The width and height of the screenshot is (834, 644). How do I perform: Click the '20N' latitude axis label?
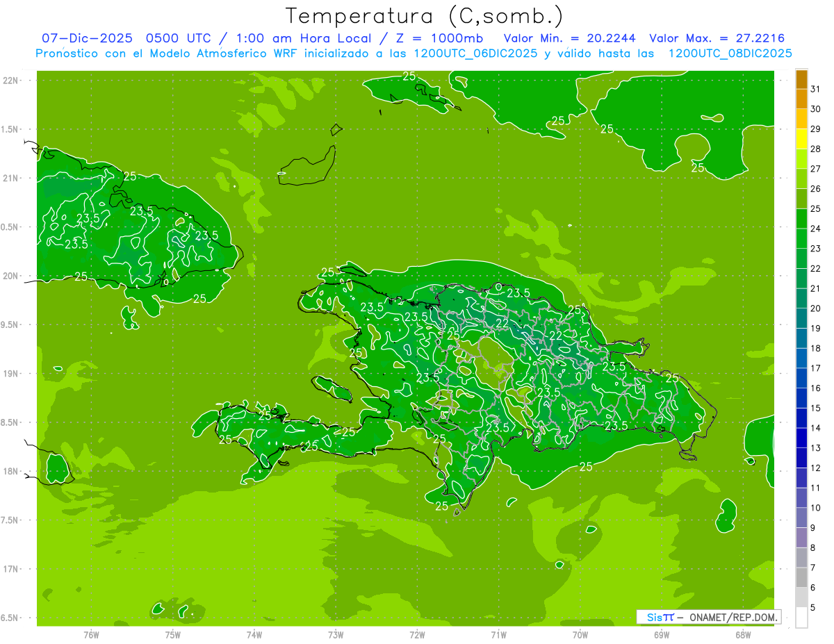pyautogui.click(x=10, y=276)
